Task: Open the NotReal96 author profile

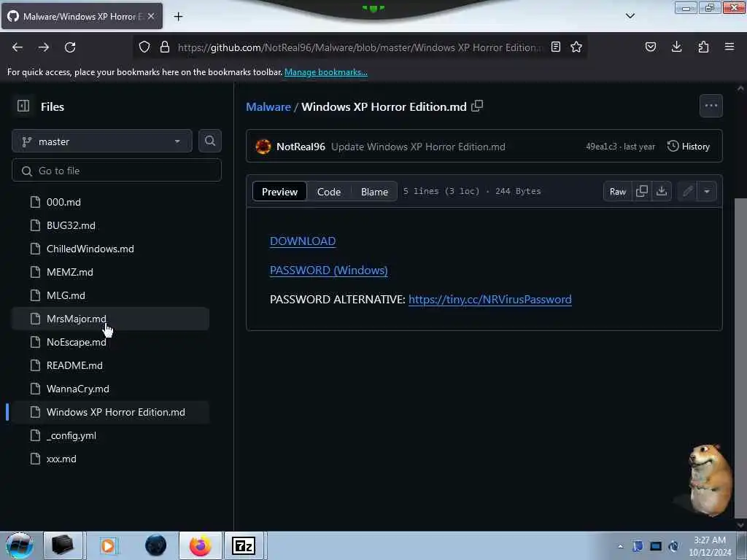Action: click(301, 146)
